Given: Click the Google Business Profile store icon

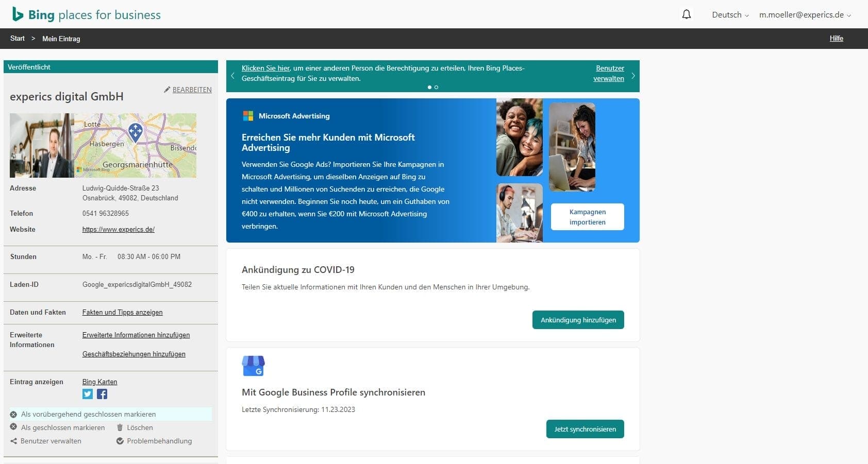Looking at the screenshot, I should (253, 366).
